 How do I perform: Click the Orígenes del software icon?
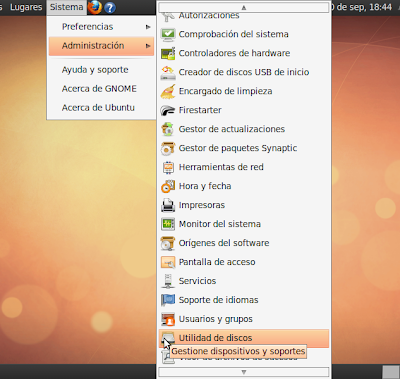(168, 243)
